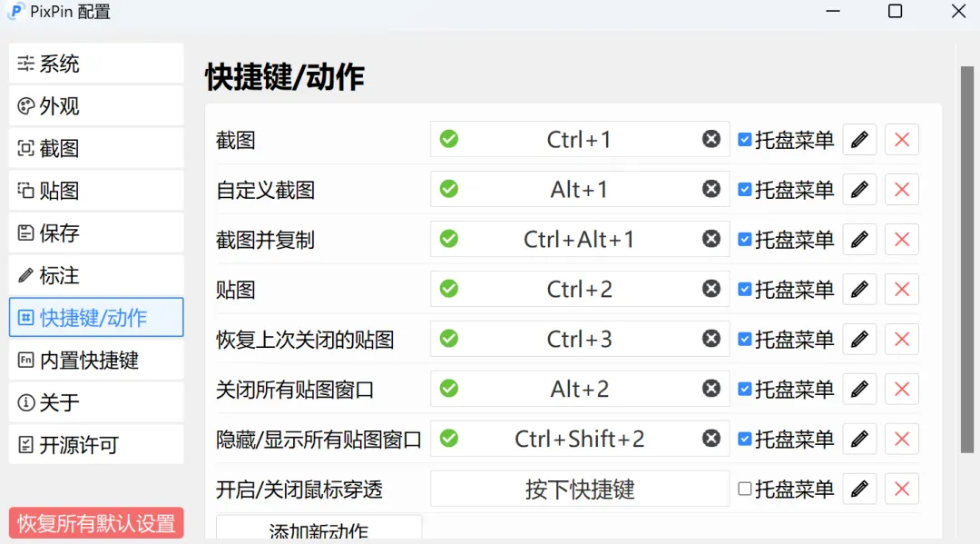
Task: Click the Alt+2 hotkey field
Action: [x=579, y=389]
